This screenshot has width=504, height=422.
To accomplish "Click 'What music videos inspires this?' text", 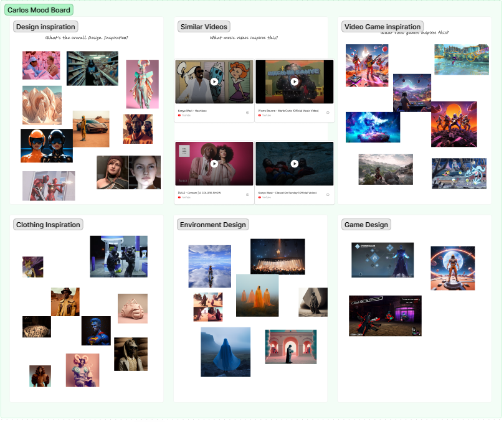I will tap(244, 38).
